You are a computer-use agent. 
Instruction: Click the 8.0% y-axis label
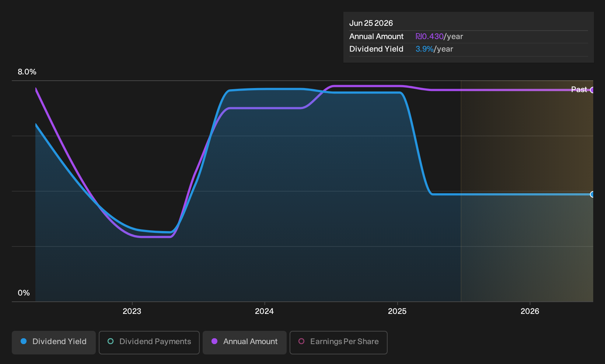coord(27,72)
